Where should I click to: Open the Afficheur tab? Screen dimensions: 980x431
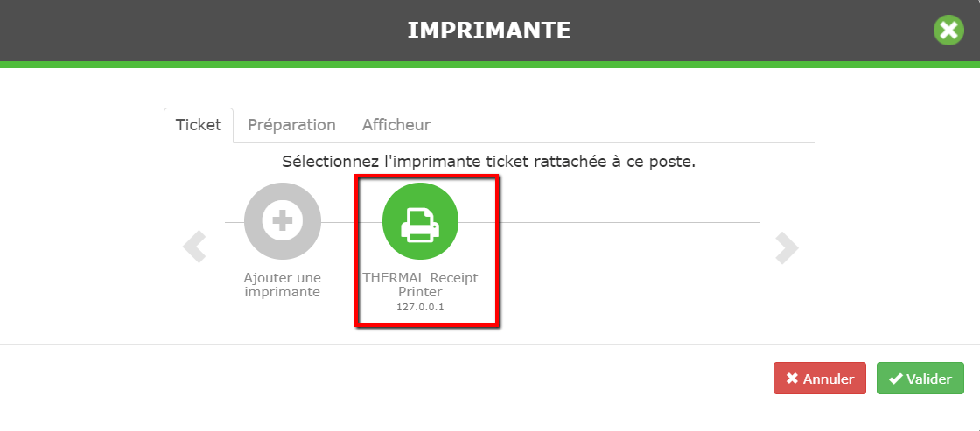click(396, 125)
